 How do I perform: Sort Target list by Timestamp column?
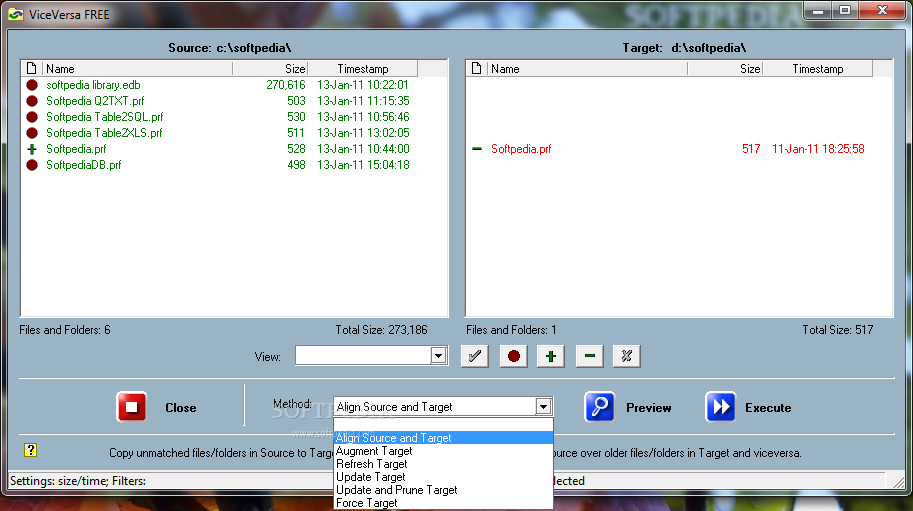818,69
